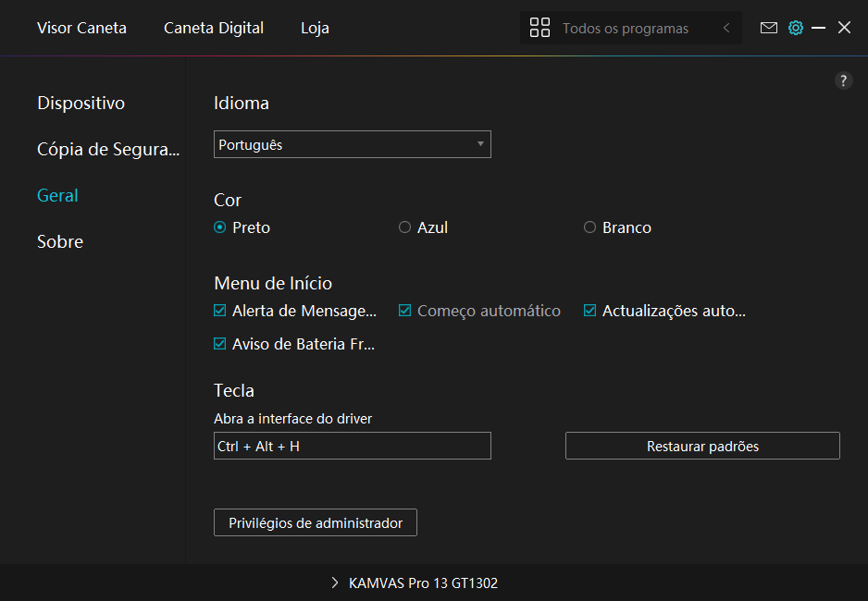Switch to the Caneta Digital tab
The image size is (868, 601).
[213, 28]
